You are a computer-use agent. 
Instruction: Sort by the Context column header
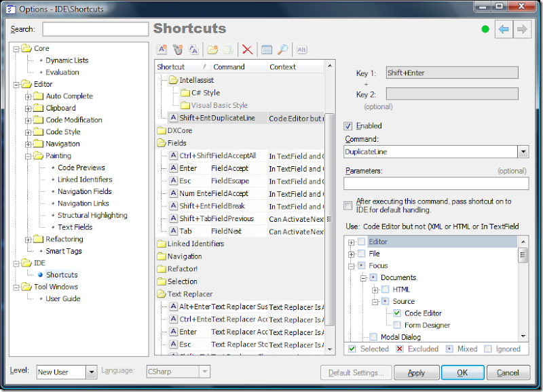[295, 66]
